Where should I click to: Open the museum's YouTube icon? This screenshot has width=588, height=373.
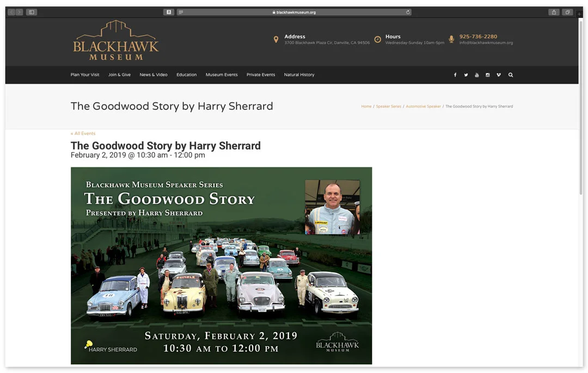coord(477,75)
